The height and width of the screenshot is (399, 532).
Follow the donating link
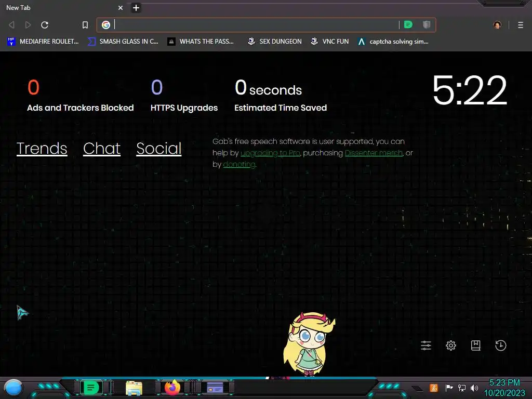[x=239, y=165]
